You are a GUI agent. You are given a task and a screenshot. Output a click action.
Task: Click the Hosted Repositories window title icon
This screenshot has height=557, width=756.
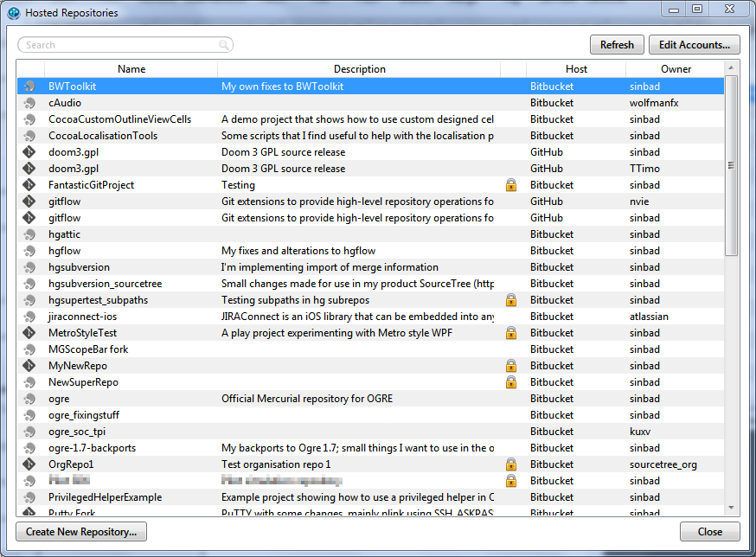click(14, 12)
